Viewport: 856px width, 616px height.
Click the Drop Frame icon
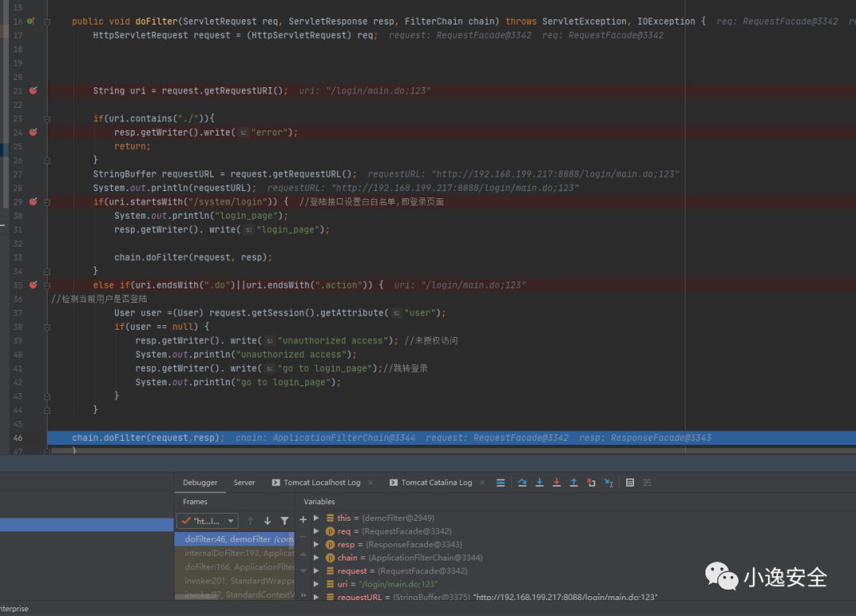590,483
